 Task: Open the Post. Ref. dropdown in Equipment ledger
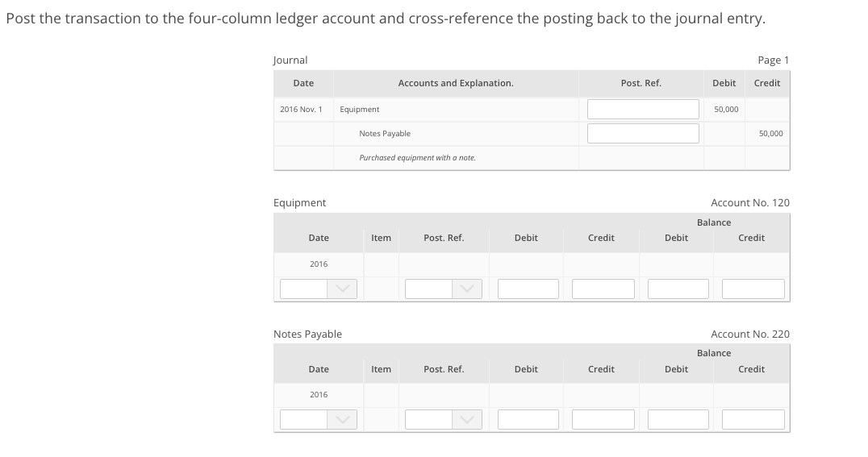pyautogui.click(x=444, y=289)
